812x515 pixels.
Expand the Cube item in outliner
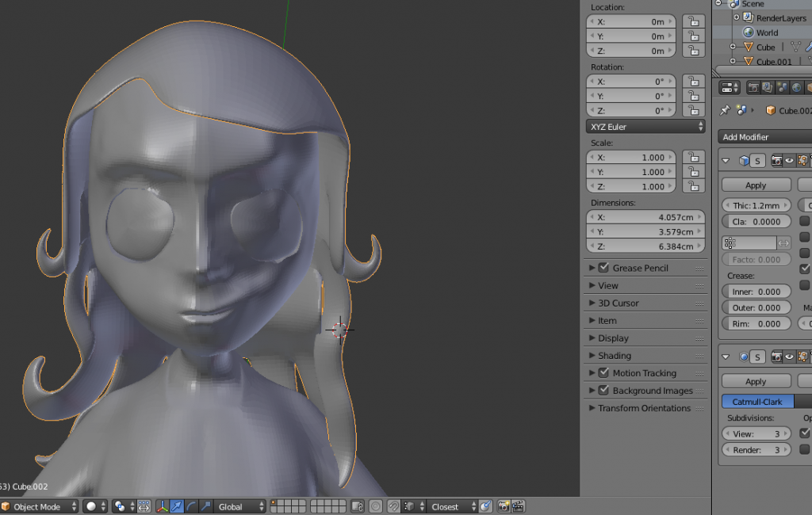733,48
